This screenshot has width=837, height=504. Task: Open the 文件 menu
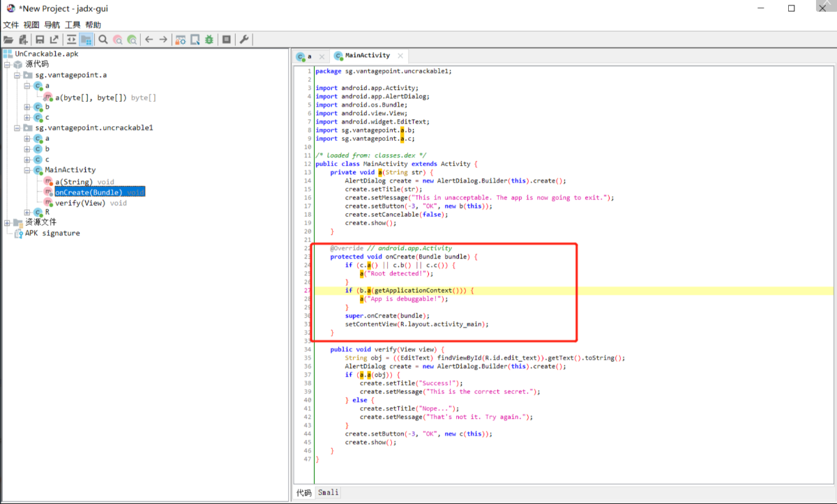coord(10,24)
